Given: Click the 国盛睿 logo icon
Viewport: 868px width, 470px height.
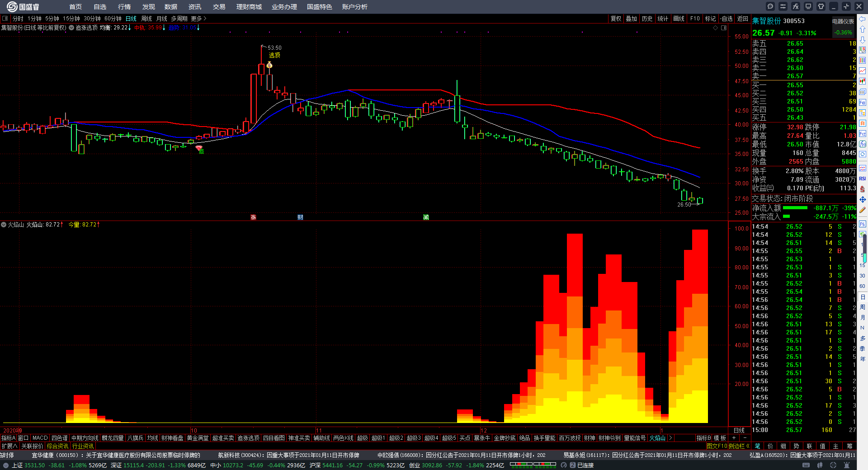Looking at the screenshot, I should click(12, 7).
